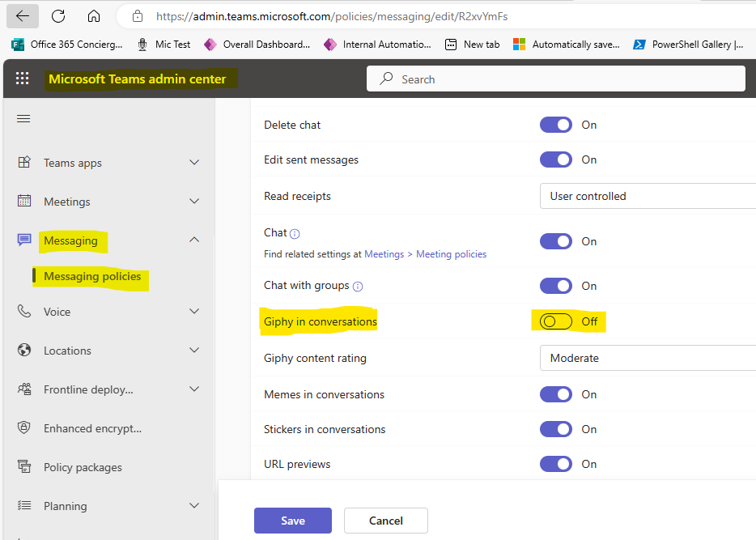Click the magnifier icon in Search box
The image size is (756, 540).
coord(386,79)
